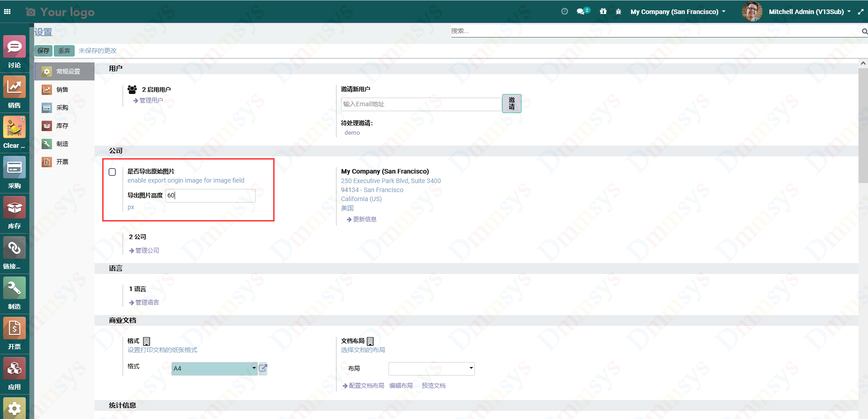868x419 pixels.
Task: Open the debug bug icon menu
Action: coord(618,12)
